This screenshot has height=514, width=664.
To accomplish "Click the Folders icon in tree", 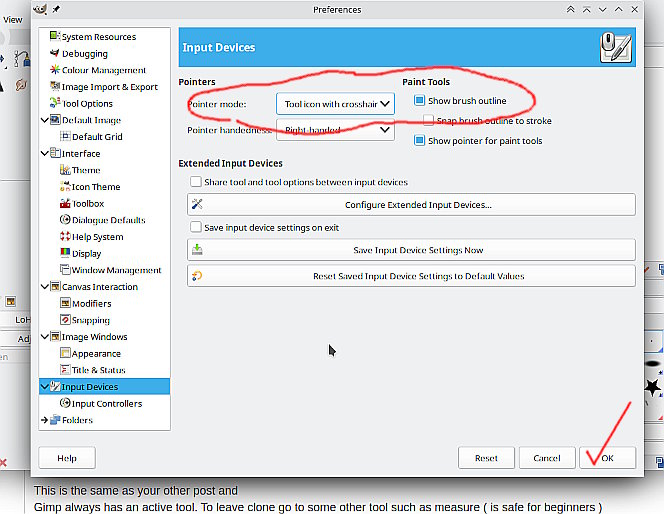I will [55, 420].
